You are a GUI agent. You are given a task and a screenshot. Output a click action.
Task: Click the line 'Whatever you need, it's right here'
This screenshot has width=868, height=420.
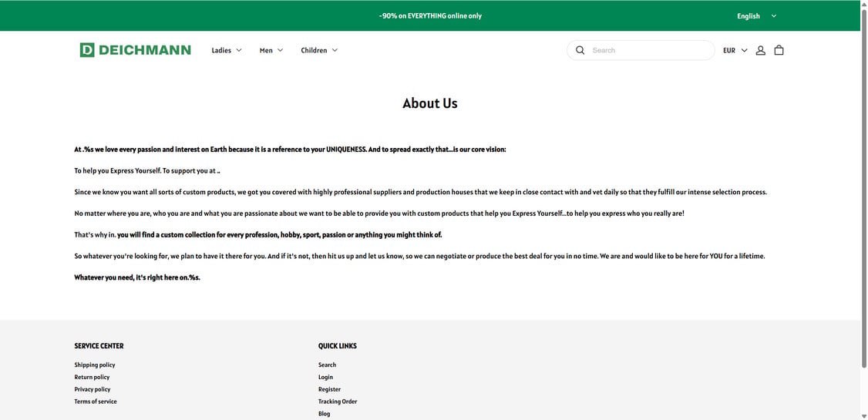point(137,277)
